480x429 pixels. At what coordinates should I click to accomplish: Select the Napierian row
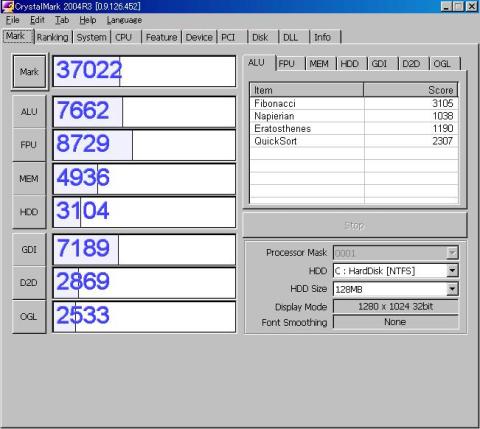(354, 116)
